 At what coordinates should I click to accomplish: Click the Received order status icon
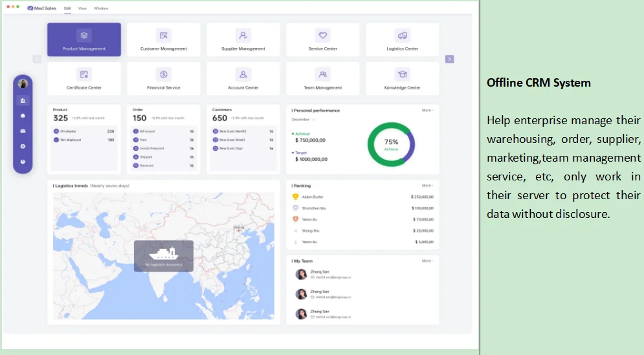136,166
